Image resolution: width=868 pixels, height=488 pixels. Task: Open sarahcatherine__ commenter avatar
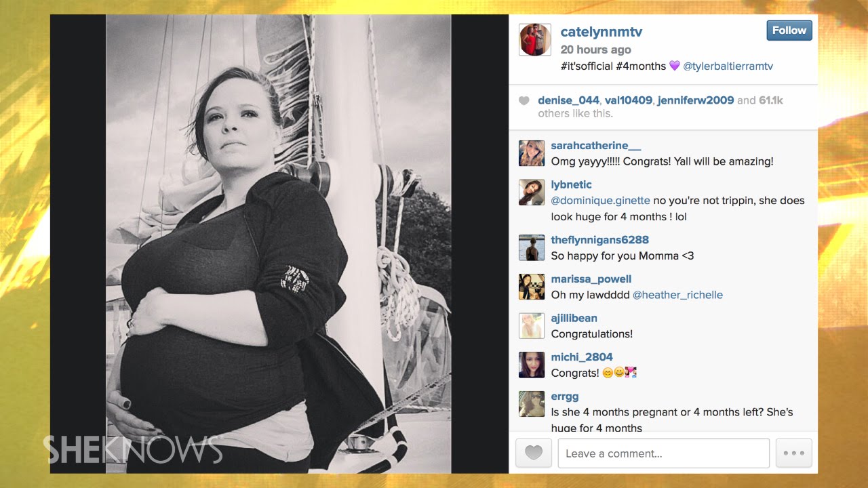(532, 153)
